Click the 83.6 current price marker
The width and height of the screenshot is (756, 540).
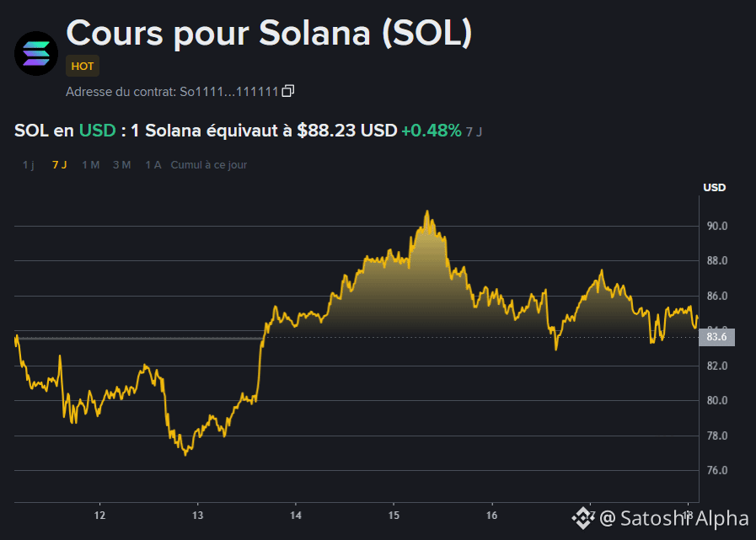716,337
